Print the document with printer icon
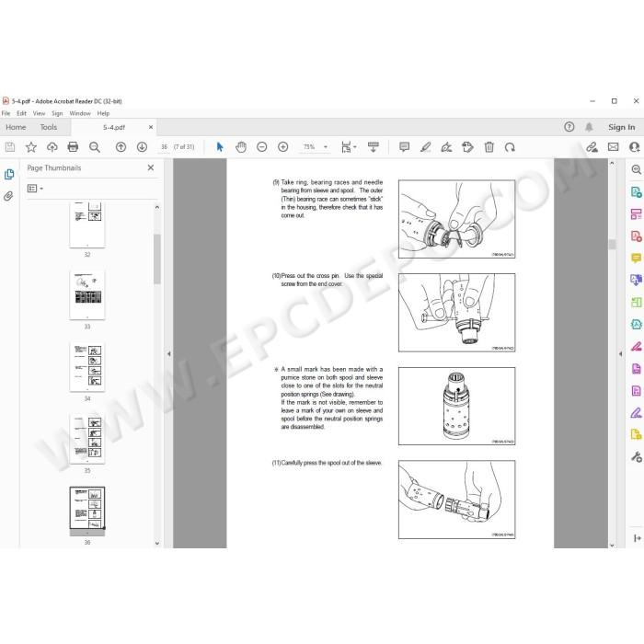This screenshot has height=644, width=644. tap(73, 147)
